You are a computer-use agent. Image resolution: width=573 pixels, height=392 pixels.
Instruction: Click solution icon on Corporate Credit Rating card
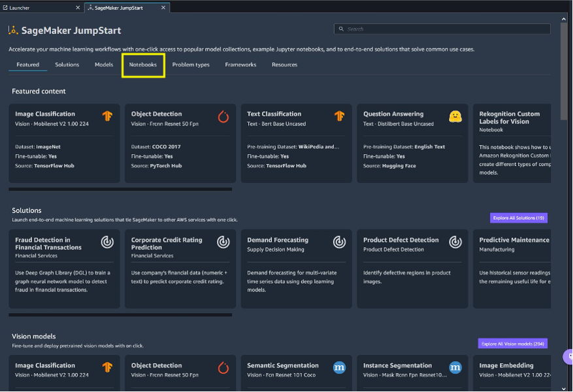coord(223,242)
